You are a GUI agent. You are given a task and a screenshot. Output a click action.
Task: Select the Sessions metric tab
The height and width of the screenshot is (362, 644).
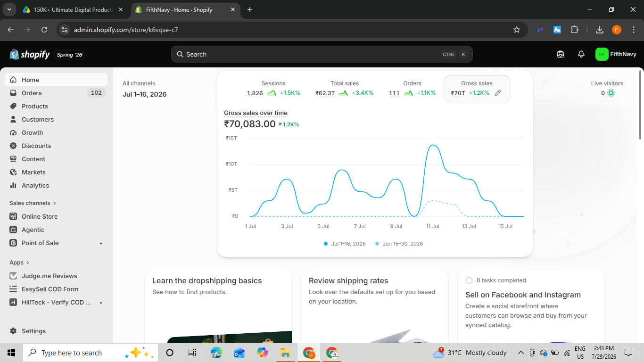pos(273,88)
